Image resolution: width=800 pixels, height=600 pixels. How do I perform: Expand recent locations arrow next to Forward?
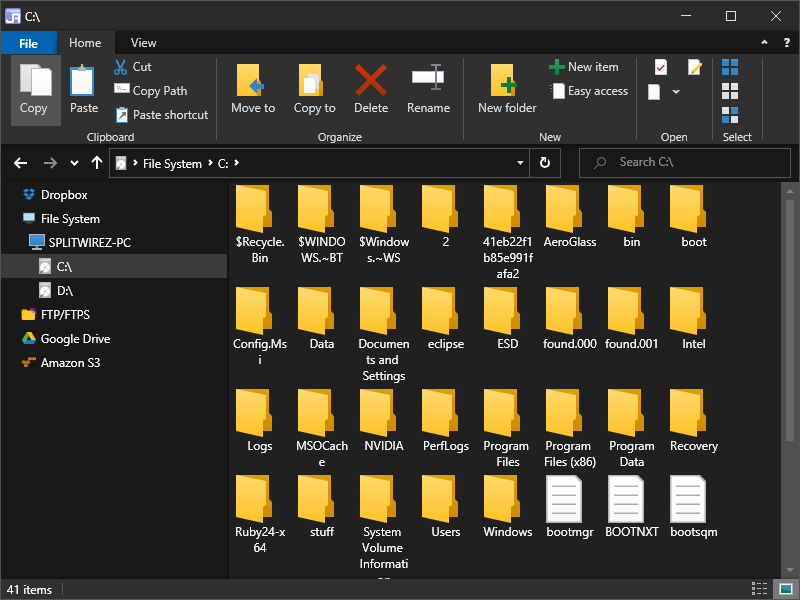[74, 163]
